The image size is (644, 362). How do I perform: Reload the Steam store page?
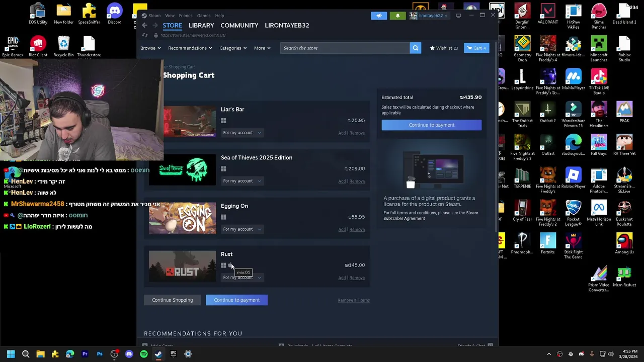click(x=145, y=35)
